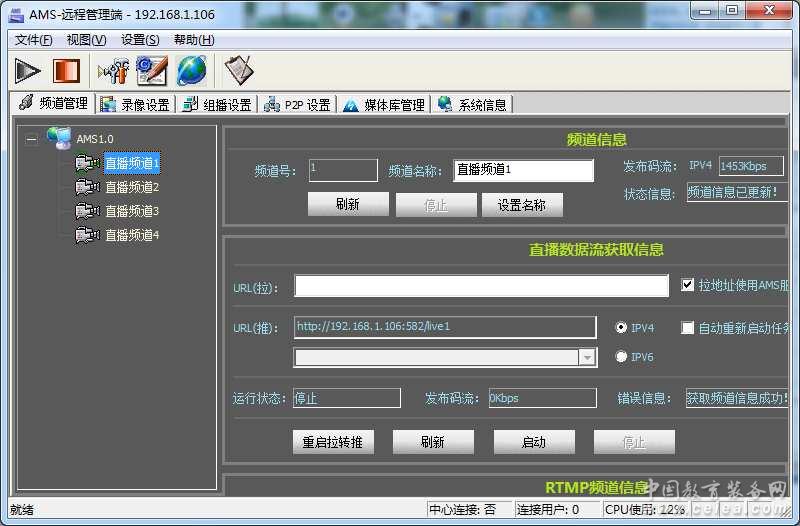Toggle the 自动重新启动任务 checkbox
This screenshot has width=800, height=526.
tap(687, 327)
